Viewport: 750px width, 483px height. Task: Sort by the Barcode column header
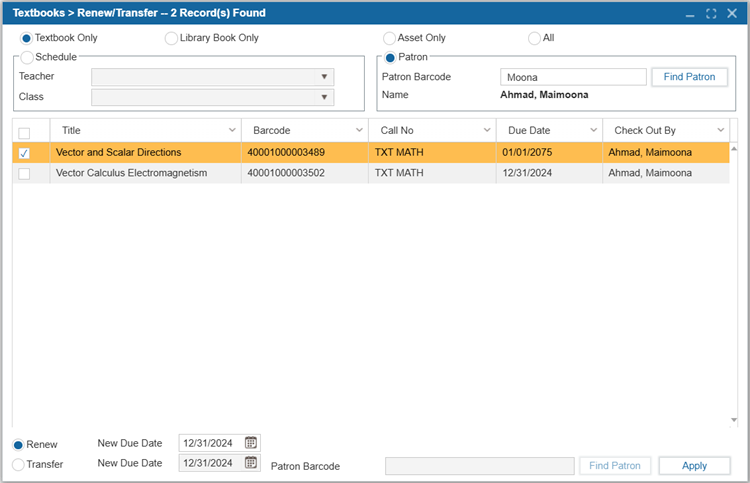(272, 130)
